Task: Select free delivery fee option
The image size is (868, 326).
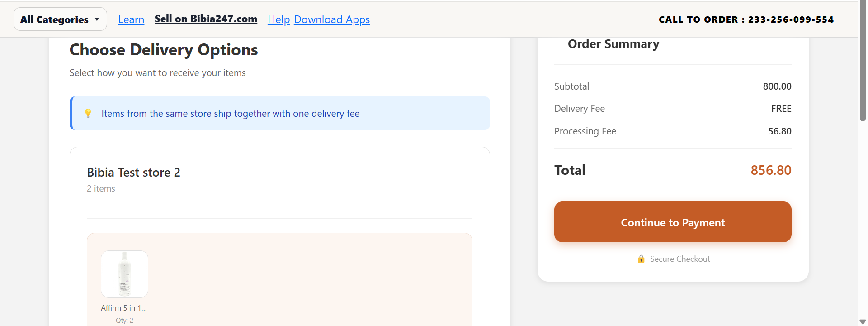Action: pyautogui.click(x=781, y=108)
